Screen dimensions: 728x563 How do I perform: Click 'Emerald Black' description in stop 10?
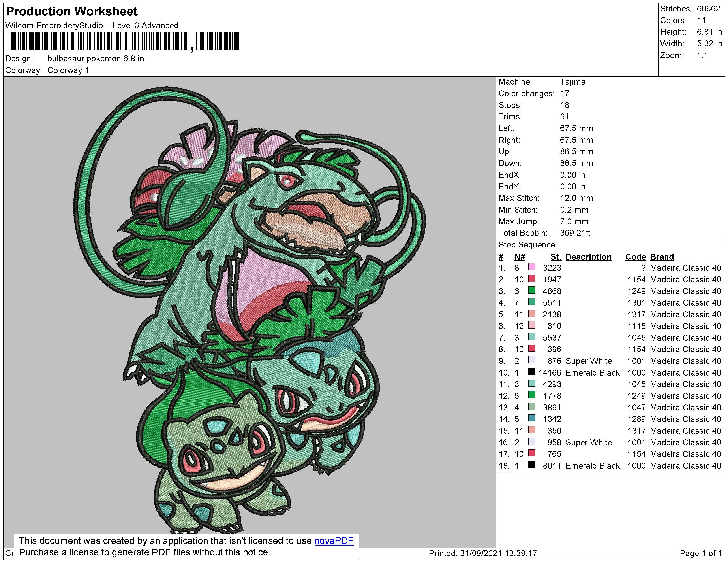click(592, 373)
